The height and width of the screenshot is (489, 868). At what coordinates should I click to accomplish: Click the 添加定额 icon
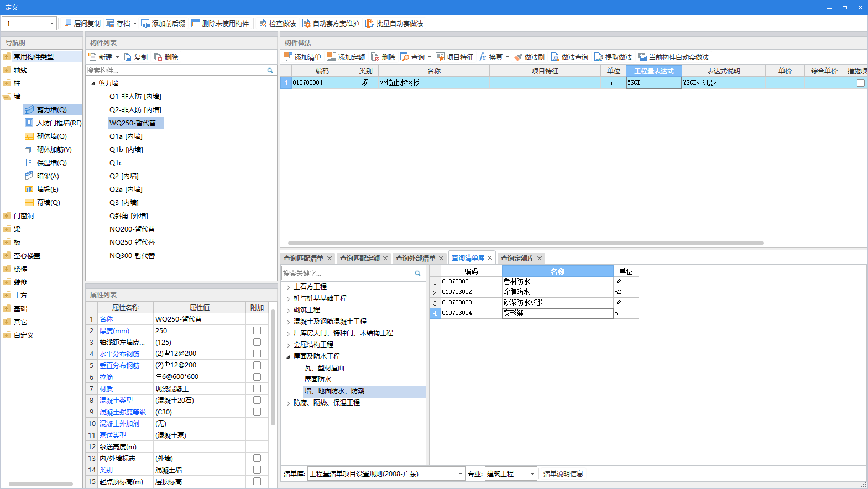pyautogui.click(x=332, y=57)
